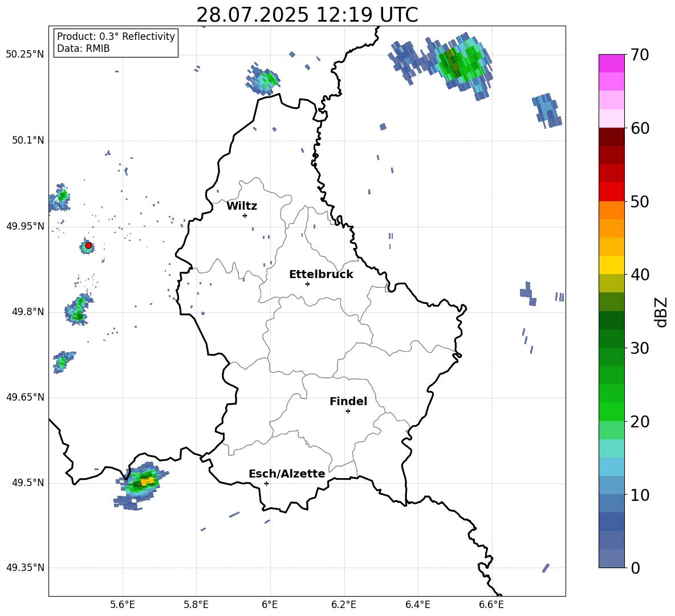Click the Ettelbruck label
Screen dimensions: 675x616
321,275
